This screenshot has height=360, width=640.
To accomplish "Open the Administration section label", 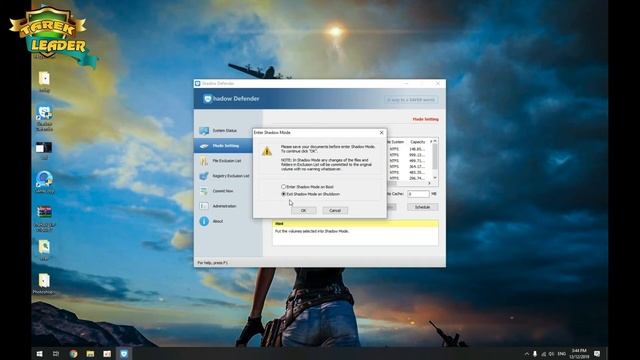I will point(224,206).
